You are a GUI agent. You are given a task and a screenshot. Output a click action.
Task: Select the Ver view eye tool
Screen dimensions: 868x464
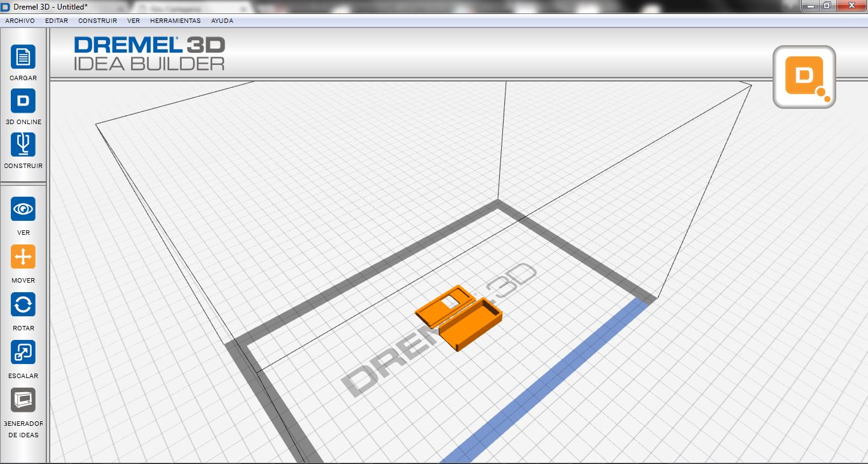pos(23,209)
